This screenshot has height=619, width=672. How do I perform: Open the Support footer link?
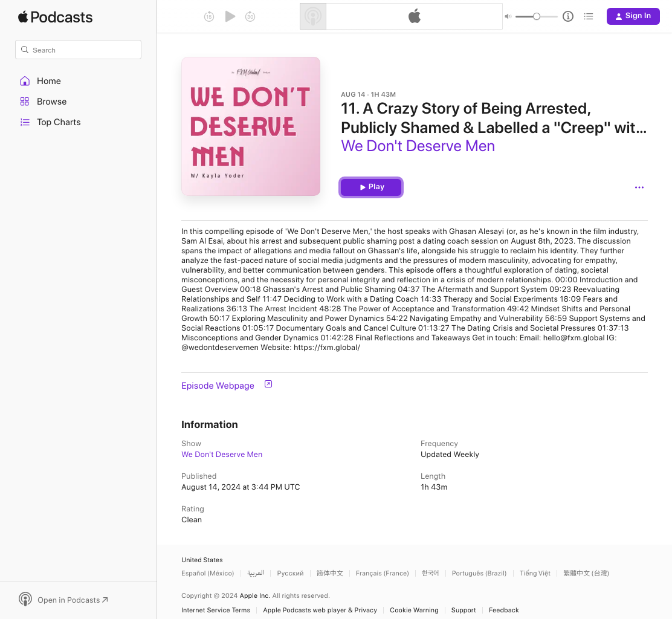tap(464, 610)
